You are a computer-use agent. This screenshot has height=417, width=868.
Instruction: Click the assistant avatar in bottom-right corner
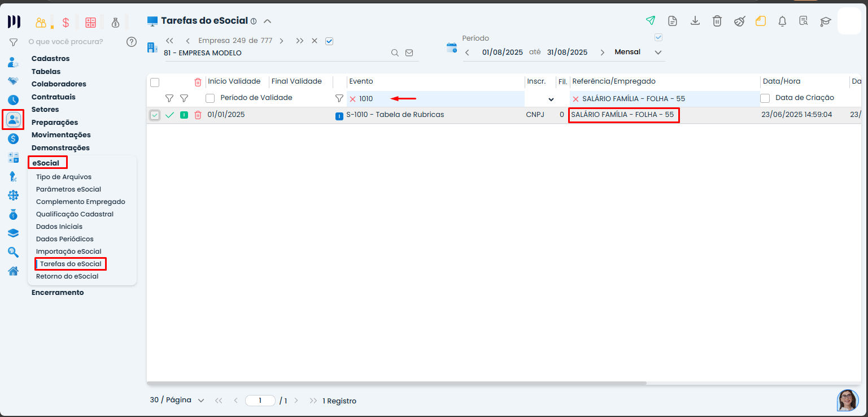click(x=848, y=400)
